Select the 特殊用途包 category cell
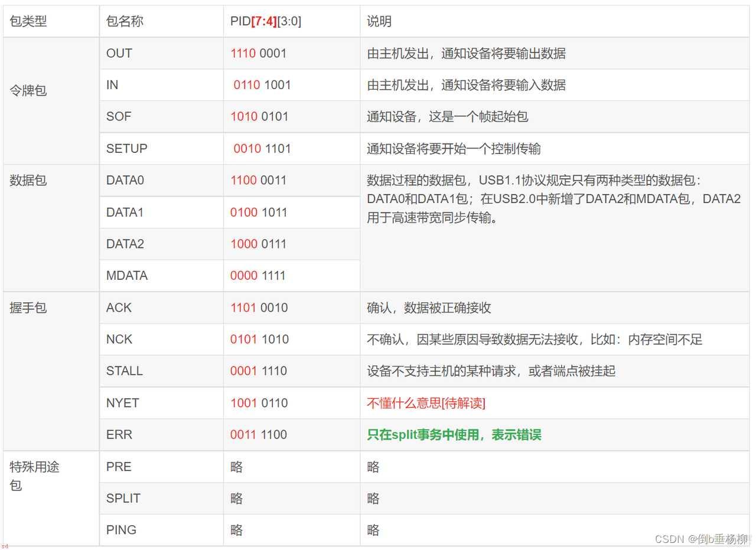756x550 pixels. (x=51, y=499)
